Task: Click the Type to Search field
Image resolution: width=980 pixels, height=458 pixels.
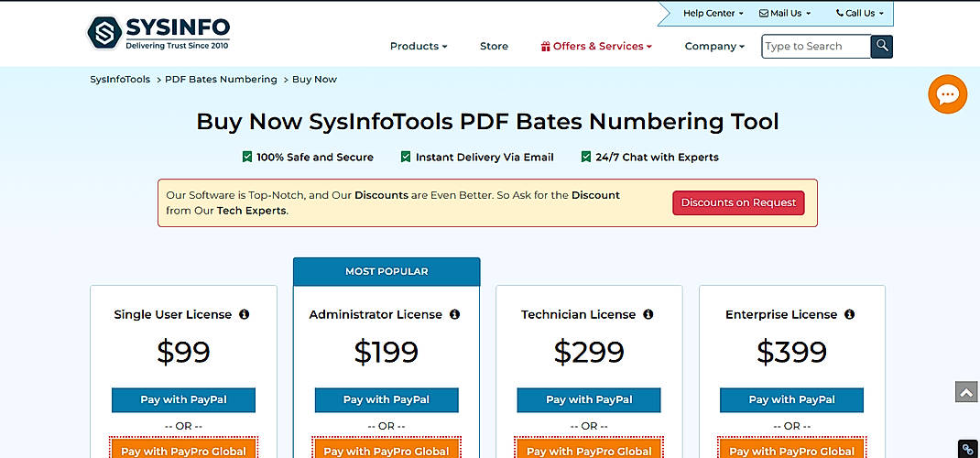Action: click(x=816, y=46)
